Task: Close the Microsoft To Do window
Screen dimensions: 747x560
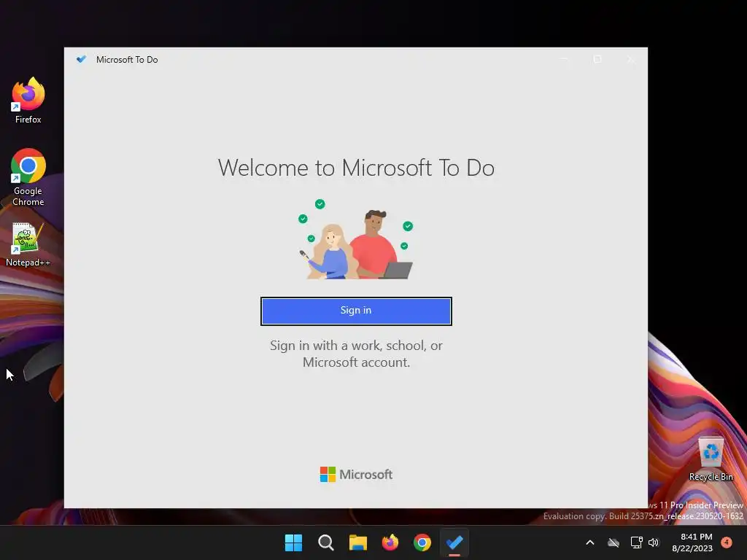Action: (x=631, y=59)
